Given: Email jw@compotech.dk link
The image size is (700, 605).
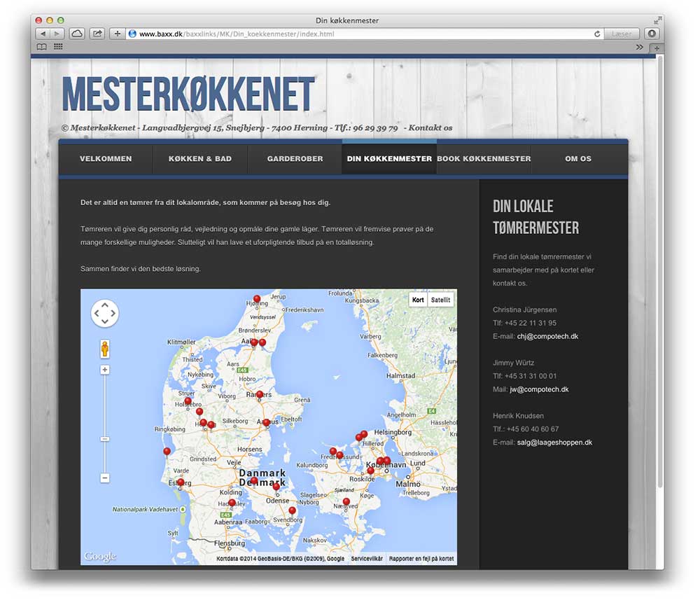Looking at the screenshot, I should coord(539,389).
